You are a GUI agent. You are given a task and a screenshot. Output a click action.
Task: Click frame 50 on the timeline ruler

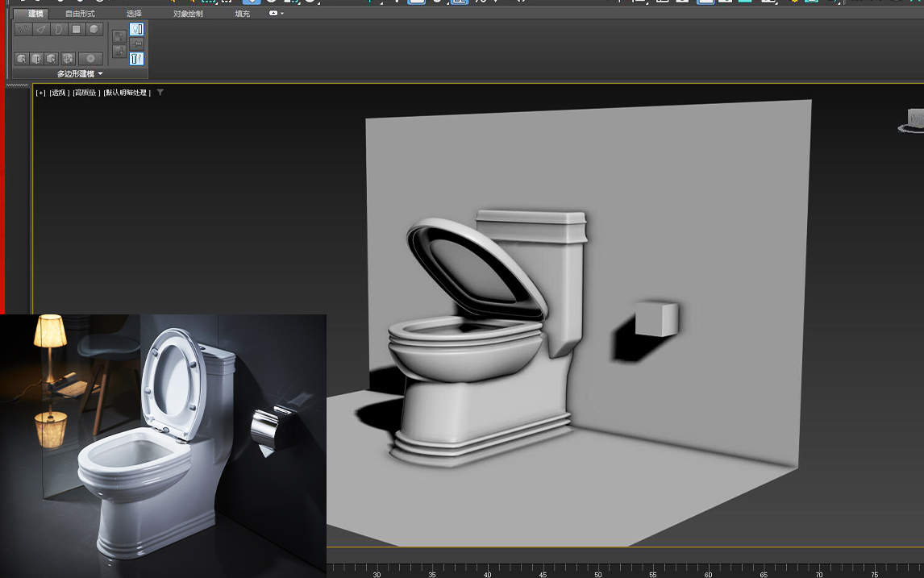point(598,573)
